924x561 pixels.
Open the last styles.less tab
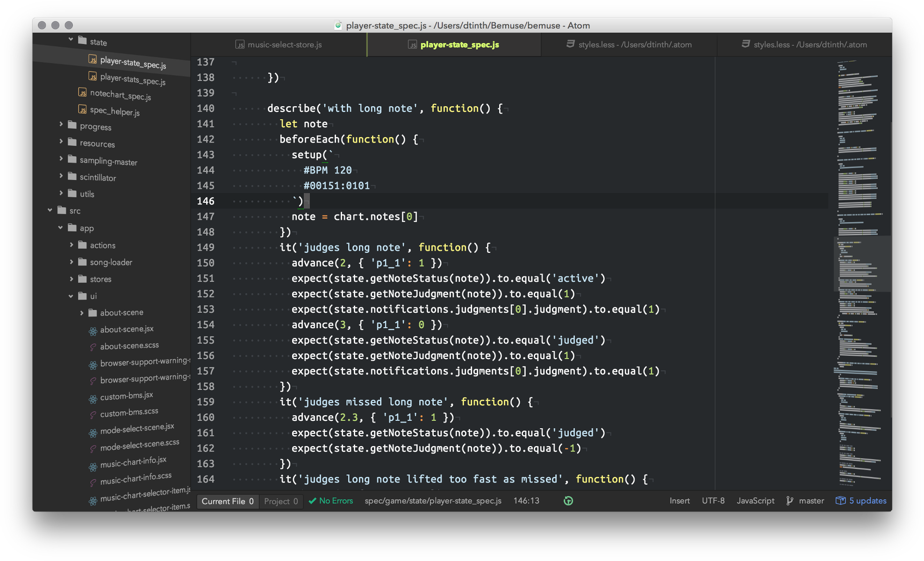(x=804, y=45)
